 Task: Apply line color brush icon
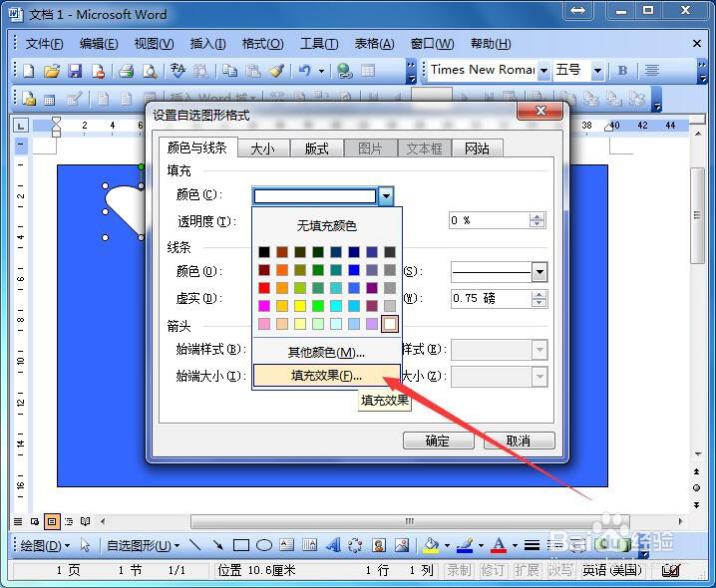(x=465, y=544)
